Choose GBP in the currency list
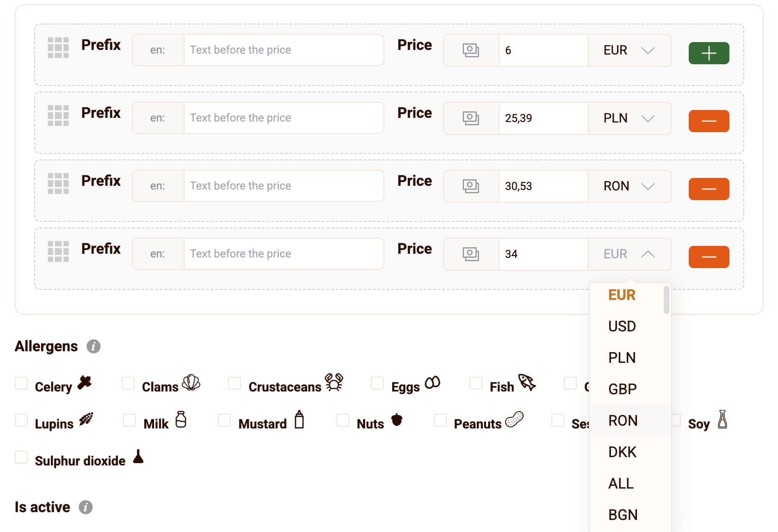 click(622, 389)
